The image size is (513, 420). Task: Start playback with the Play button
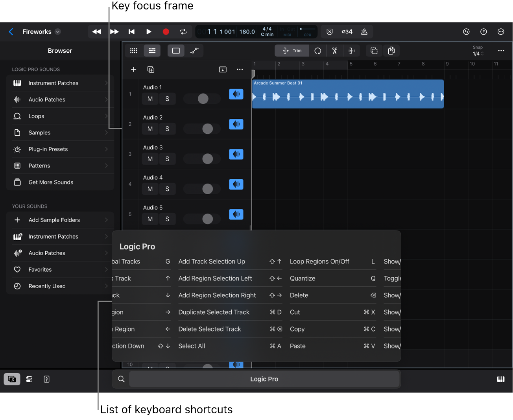(149, 32)
